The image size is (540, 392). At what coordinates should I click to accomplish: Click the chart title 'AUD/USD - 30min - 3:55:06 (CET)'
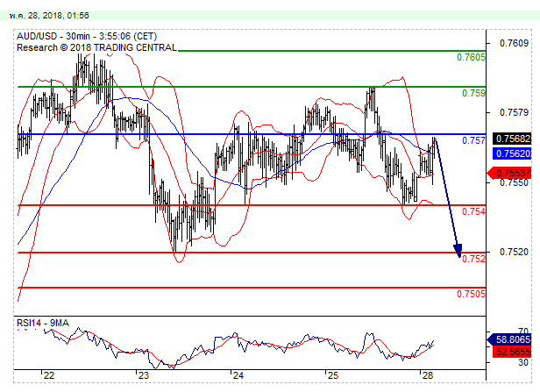click(x=87, y=36)
